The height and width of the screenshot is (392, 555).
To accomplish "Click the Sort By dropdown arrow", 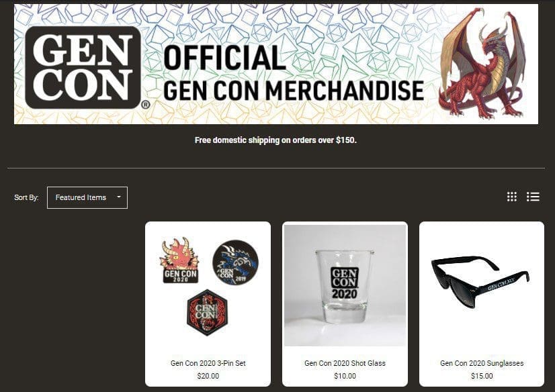I will click(x=119, y=197).
